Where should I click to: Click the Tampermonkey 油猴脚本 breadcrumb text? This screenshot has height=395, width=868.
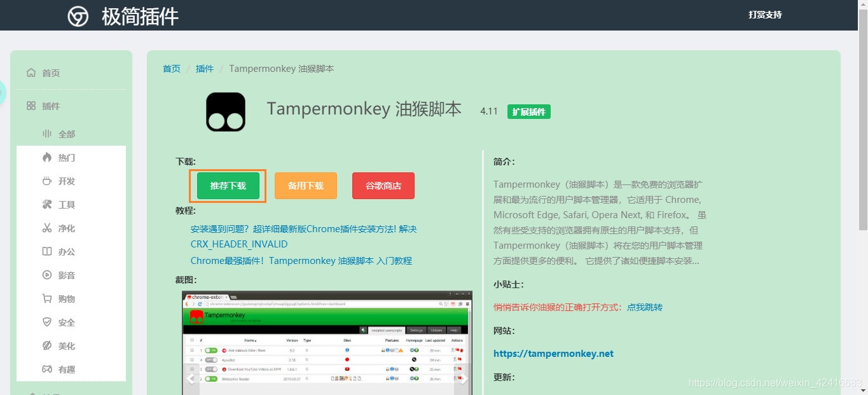click(282, 69)
